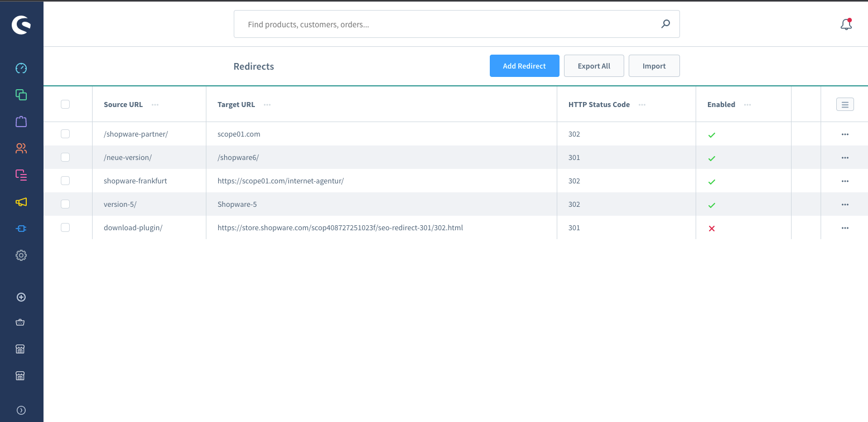This screenshot has width=868, height=422.
Task: Click enabled checkmark for /neue-version/ row
Action: click(712, 158)
